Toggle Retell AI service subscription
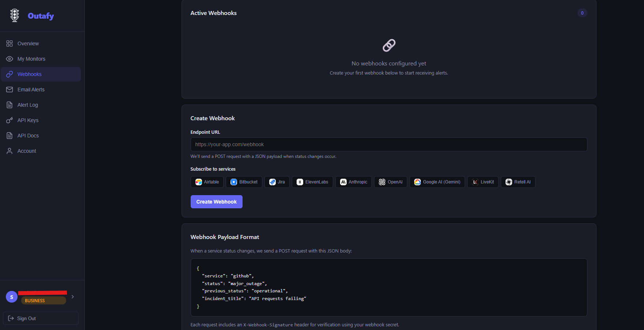Image resolution: width=644 pixels, height=330 pixels. 518,182
